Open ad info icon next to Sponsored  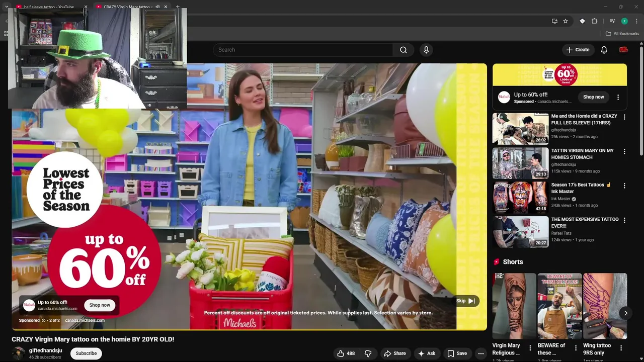[x=43, y=320]
